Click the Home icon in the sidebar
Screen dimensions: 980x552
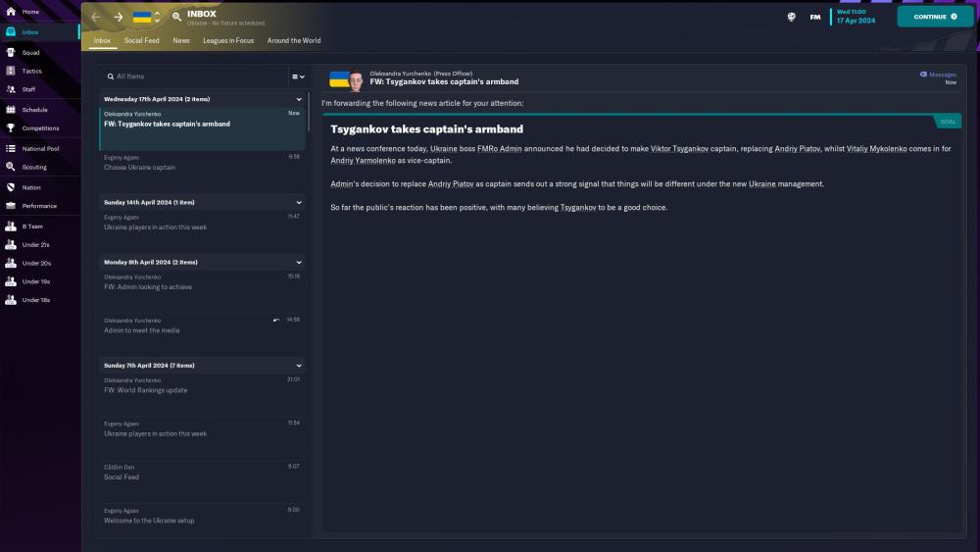[10, 12]
